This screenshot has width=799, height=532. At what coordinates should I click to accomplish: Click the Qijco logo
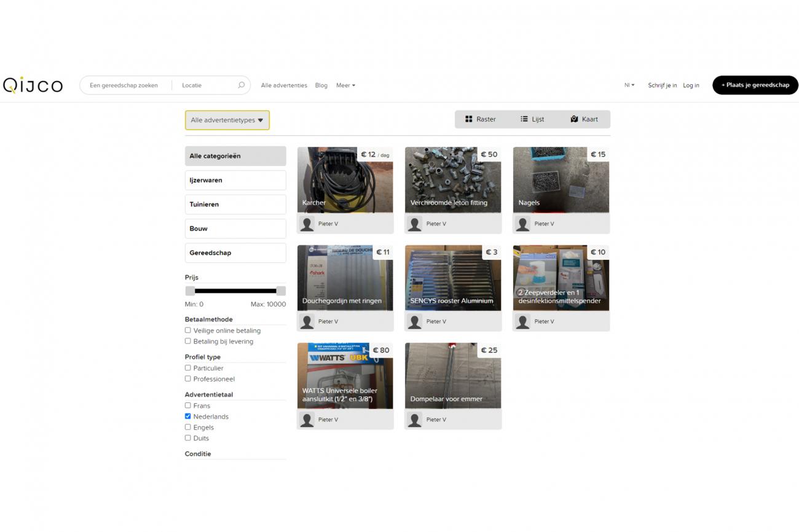tap(33, 85)
